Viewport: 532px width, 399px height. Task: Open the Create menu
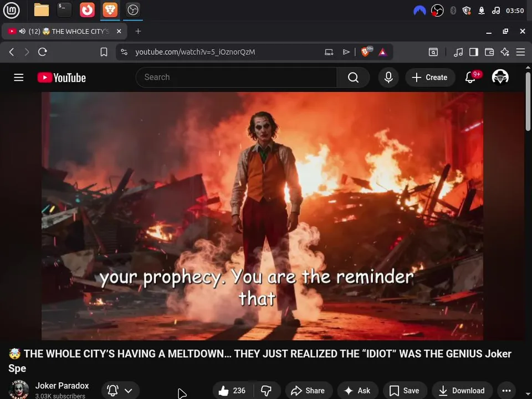pyautogui.click(x=430, y=78)
